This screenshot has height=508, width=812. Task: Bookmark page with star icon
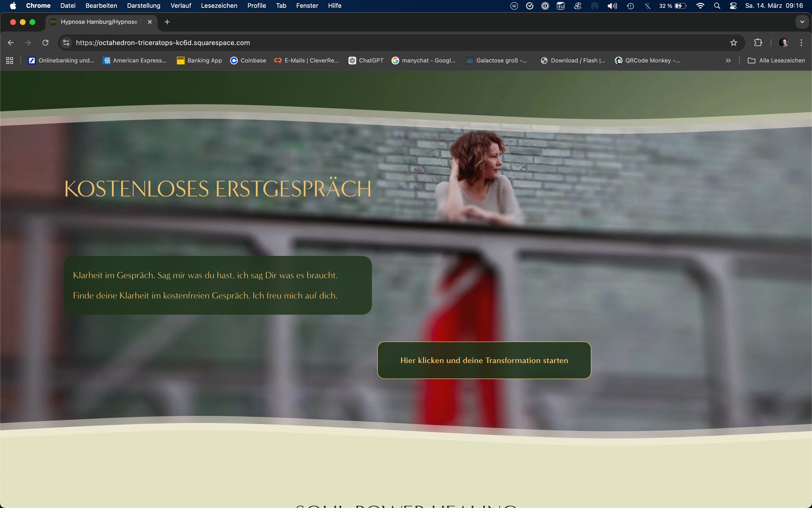coord(733,43)
